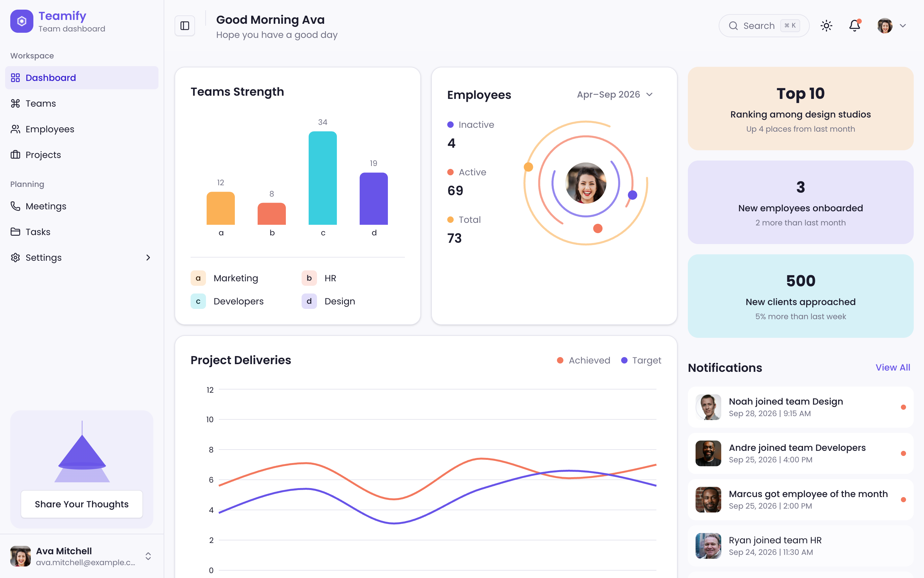Image resolution: width=924 pixels, height=578 pixels.
Task: Click the purple Design bar labeled 19
Action: point(374,198)
